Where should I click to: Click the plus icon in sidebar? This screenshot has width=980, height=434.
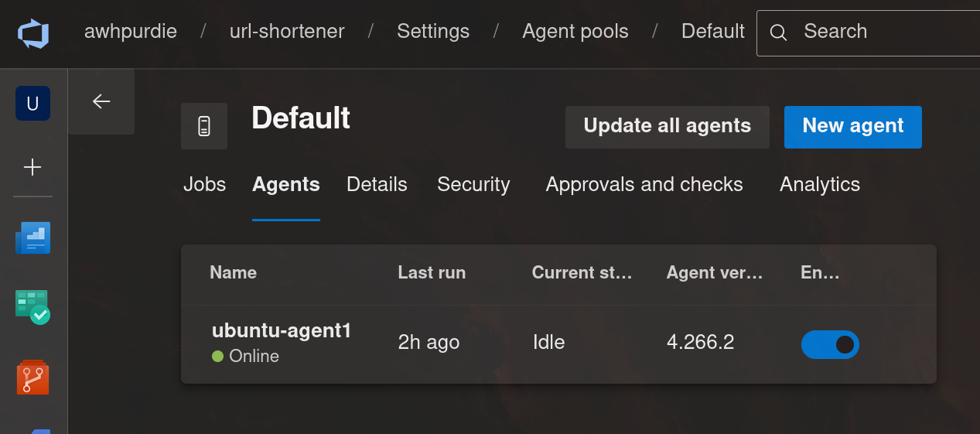click(32, 167)
